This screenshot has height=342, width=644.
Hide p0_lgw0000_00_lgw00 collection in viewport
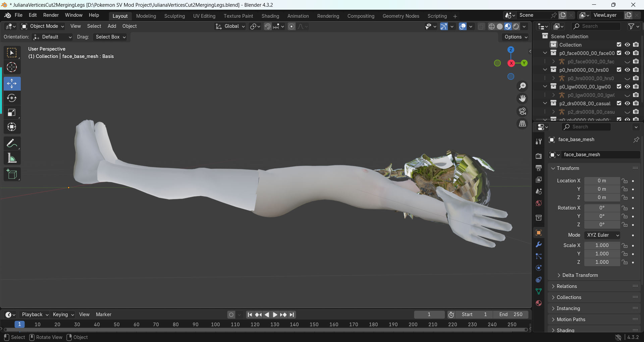(627, 87)
